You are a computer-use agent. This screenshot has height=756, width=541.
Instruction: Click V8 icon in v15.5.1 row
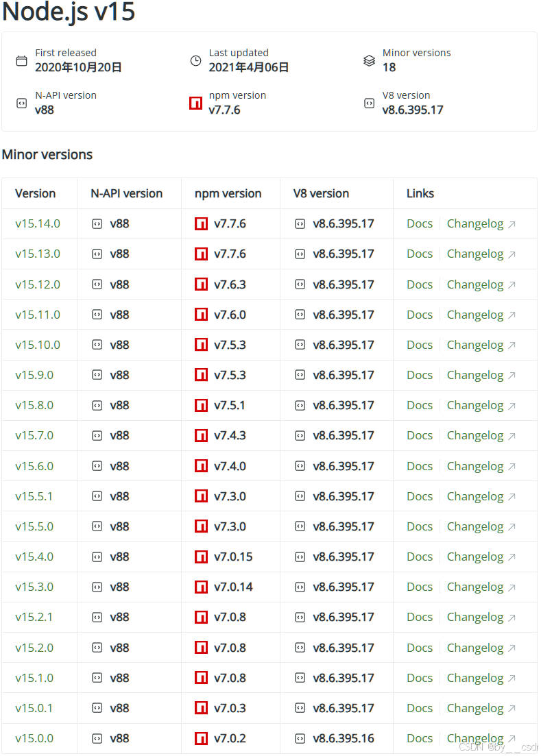300,496
